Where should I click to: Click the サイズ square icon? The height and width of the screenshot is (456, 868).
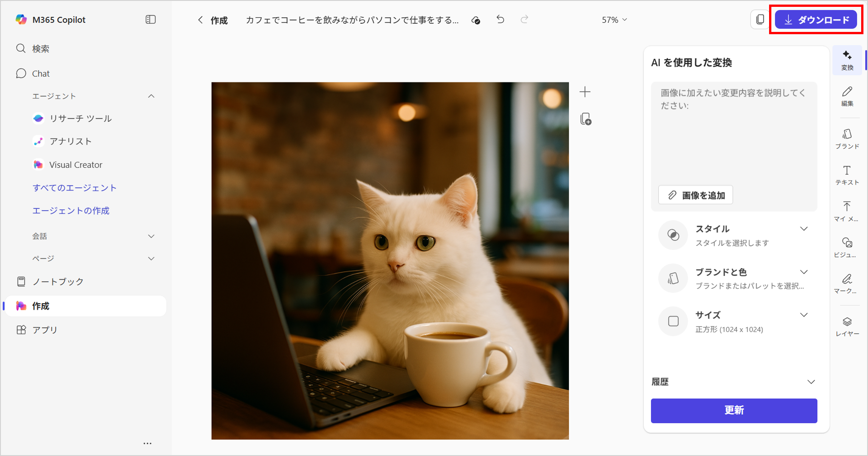673,321
